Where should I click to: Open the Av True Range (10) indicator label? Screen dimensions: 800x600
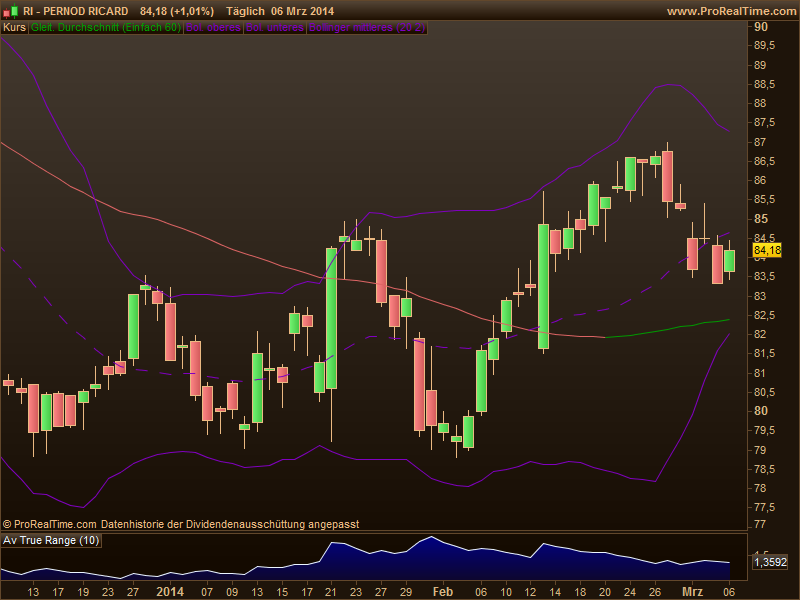51,540
